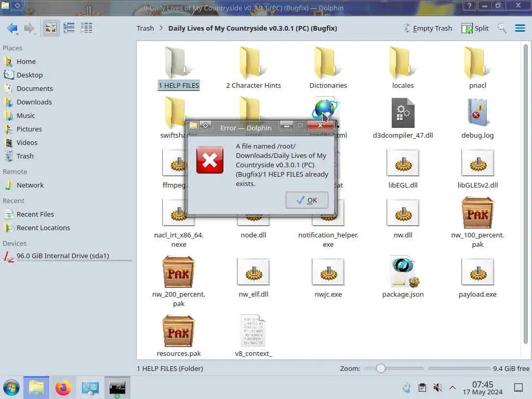The width and height of the screenshot is (532, 399).
Task: Select the d3dcompiler_47.dll file
Action: 403,118
